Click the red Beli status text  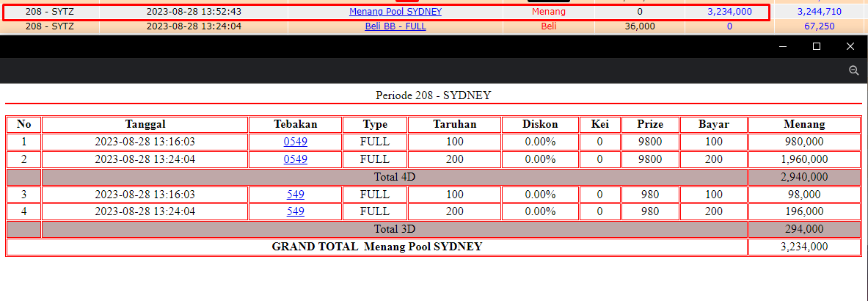point(549,26)
